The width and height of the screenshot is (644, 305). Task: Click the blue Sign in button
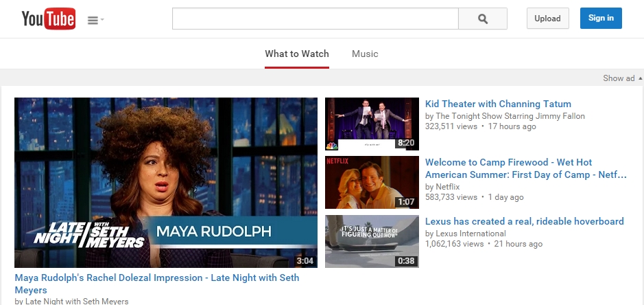click(x=600, y=19)
